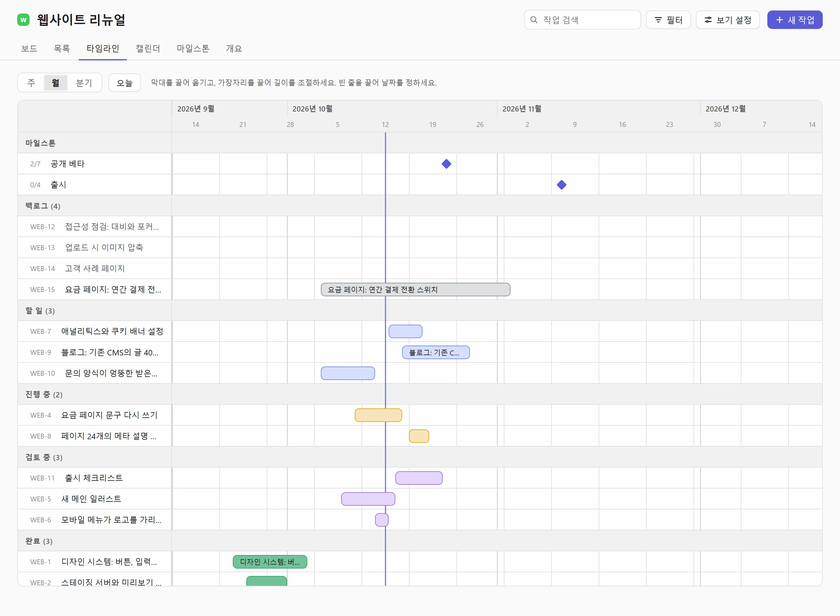Click the green W project icon
Image resolution: width=840 pixels, height=616 pixels.
23,20
